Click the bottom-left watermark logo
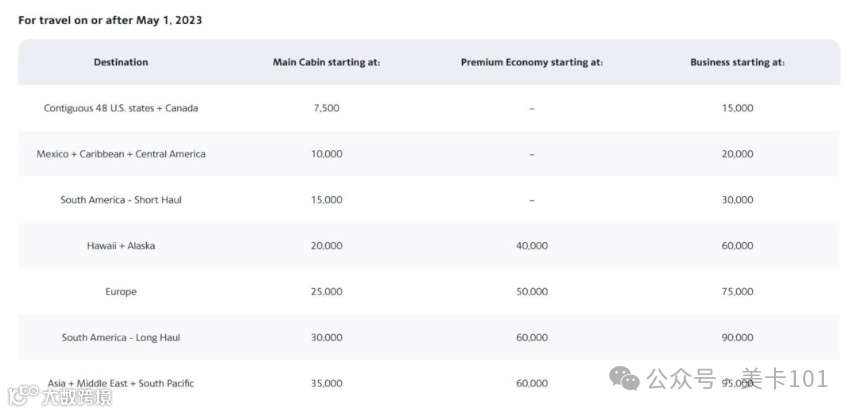 [56, 396]
